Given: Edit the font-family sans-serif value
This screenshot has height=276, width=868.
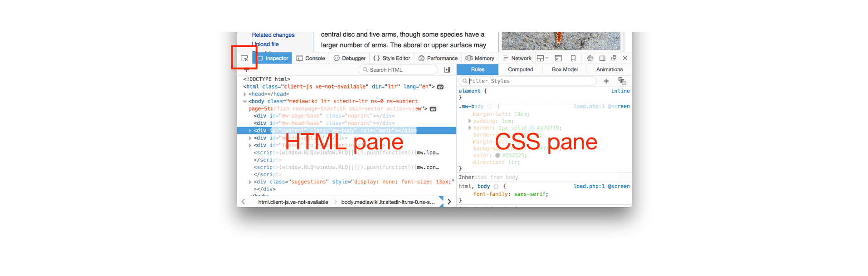Looking at the screenshot, I should (531, 194).
